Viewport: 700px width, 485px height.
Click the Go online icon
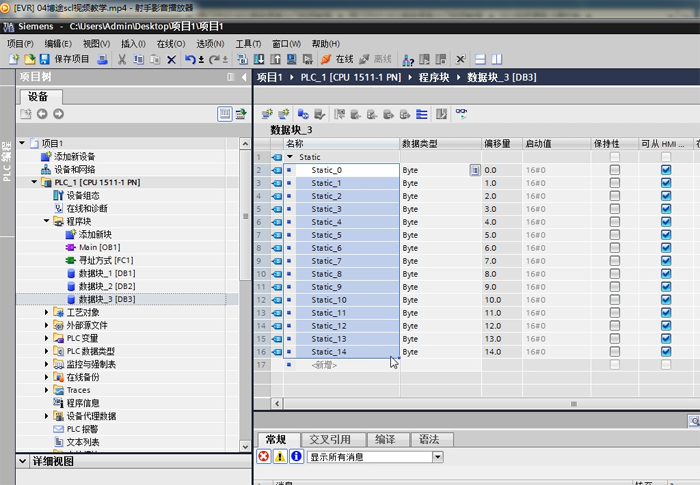tap(326, 59)
